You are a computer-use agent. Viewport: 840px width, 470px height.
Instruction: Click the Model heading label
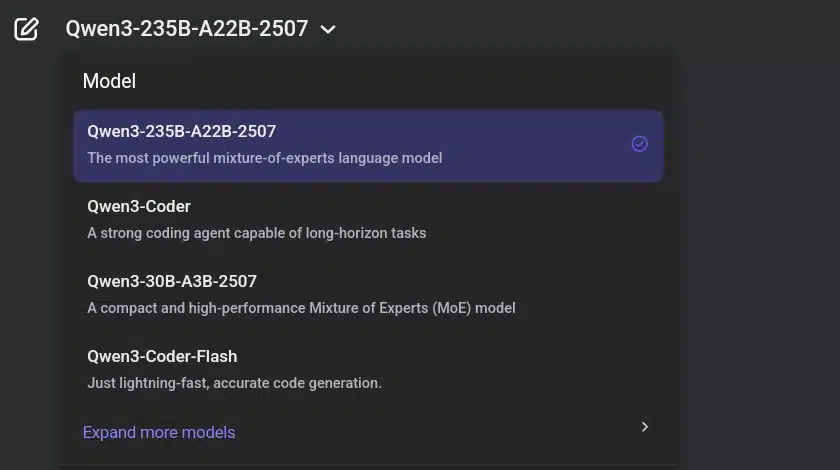[x=109, y=81]
